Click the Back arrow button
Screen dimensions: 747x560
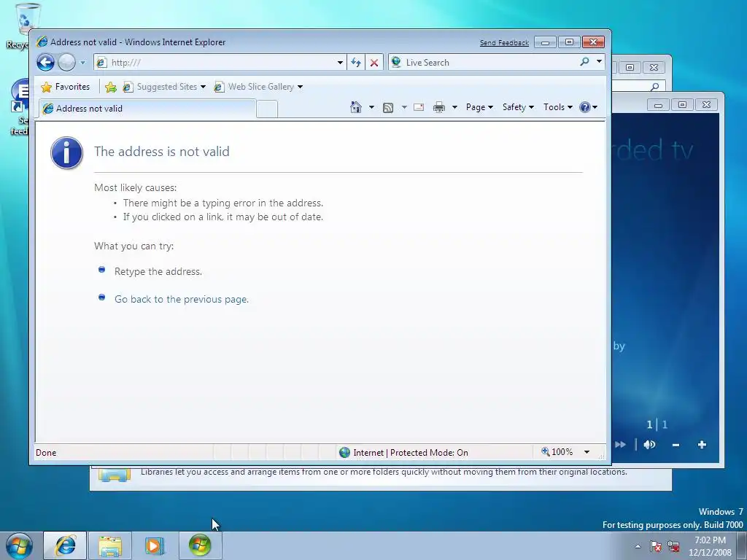tap(46, 63)
